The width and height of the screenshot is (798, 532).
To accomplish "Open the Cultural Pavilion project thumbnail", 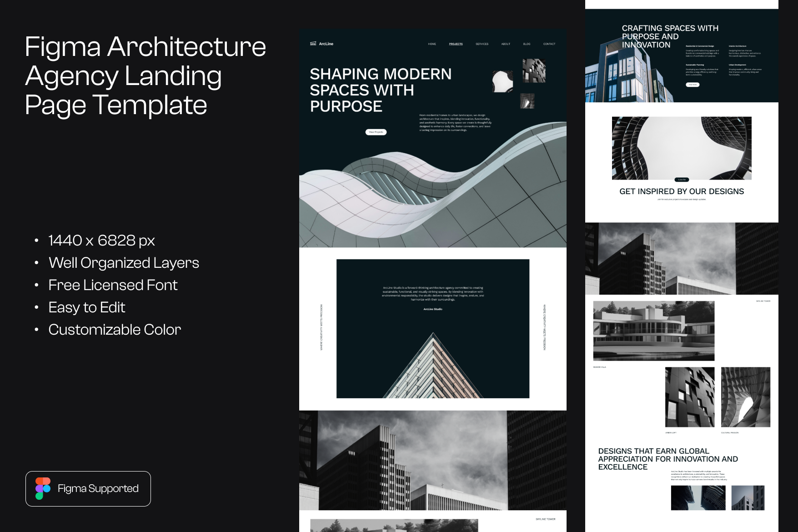I will 745,397.
